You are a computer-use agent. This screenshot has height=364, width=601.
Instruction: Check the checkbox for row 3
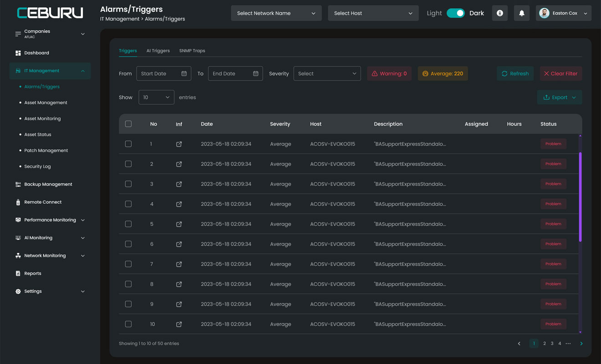[128, 184]
